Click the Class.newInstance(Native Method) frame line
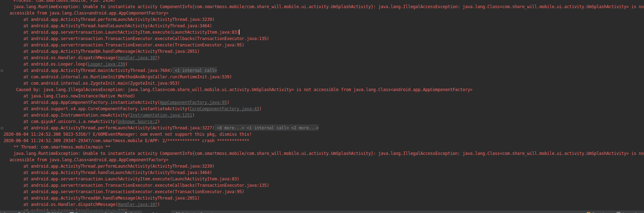This screenshot has width=644, height=213. click(x=79, y=96)
